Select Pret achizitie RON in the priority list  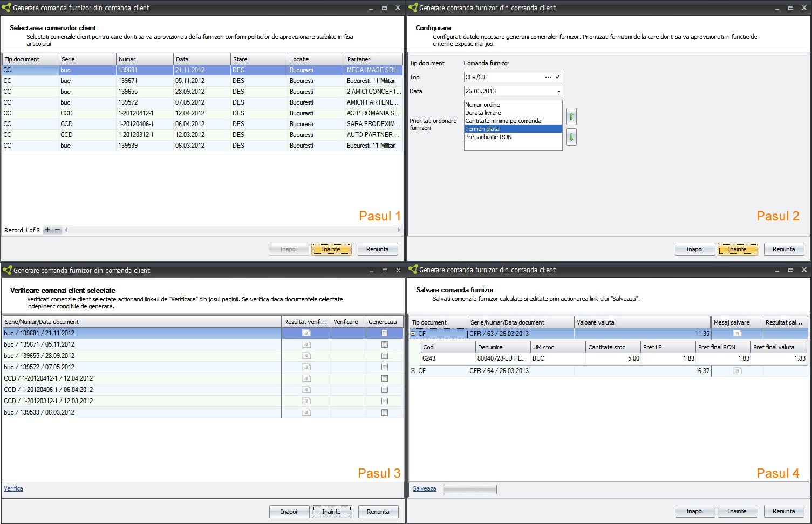[513, 137]
